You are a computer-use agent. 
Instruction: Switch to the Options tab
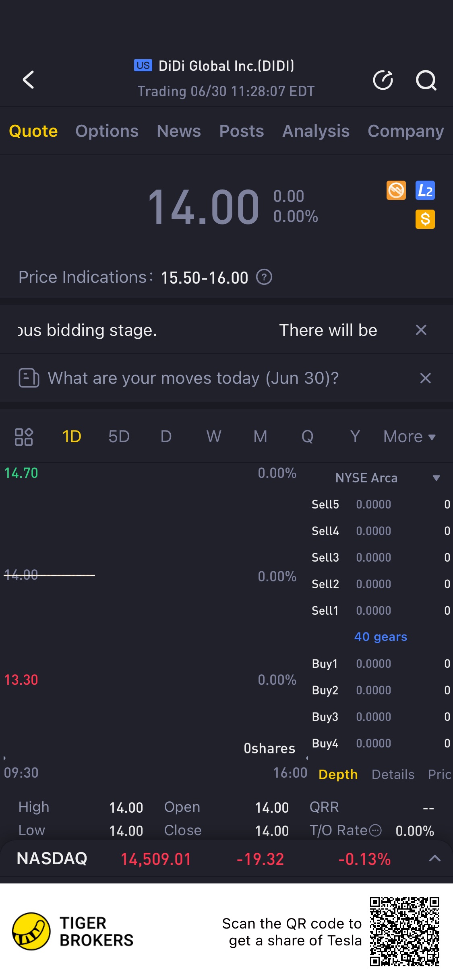pos(107,131)
